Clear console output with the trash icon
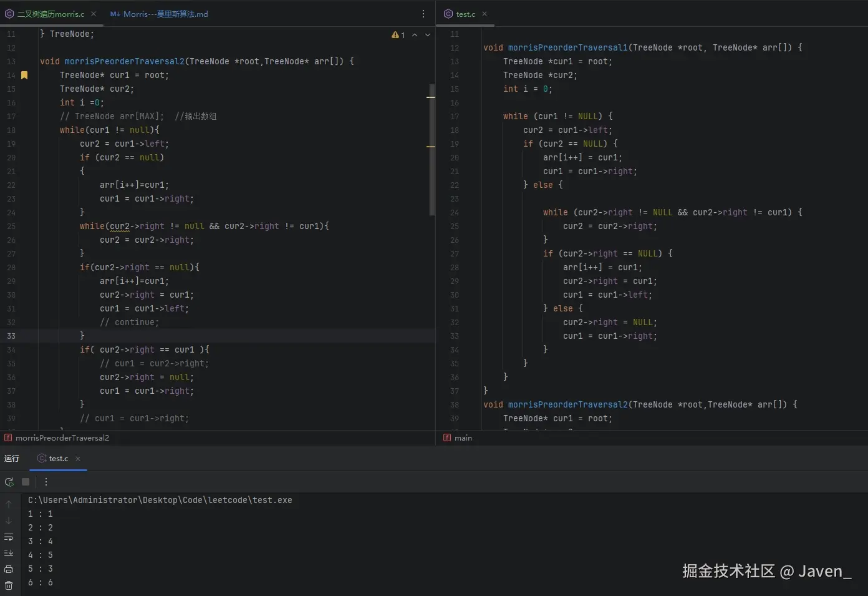Image resolution: width=868 pixels, height=596 pixels. click(x=9, y=585)
